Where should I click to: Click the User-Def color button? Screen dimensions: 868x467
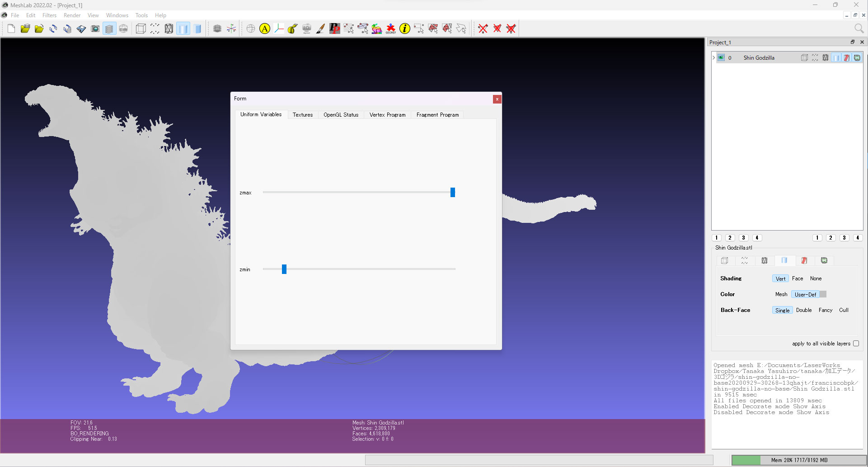(x=805, y=294)
